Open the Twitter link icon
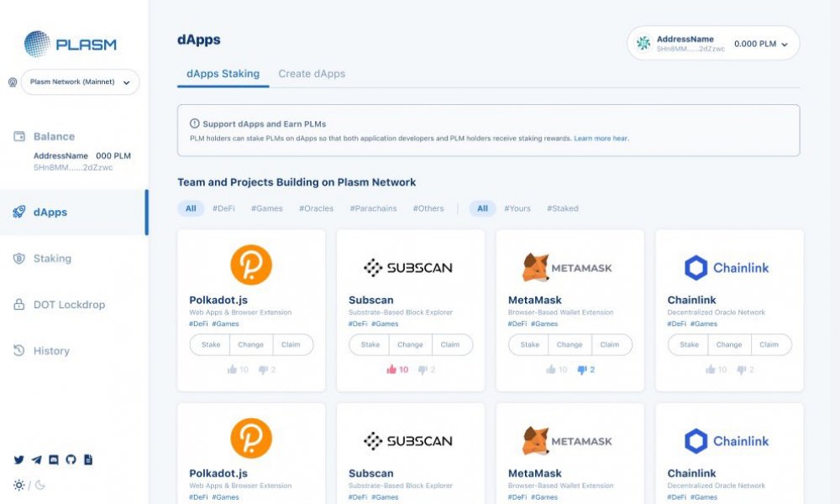This screenshot has width=840, height=504. point(18,459)
